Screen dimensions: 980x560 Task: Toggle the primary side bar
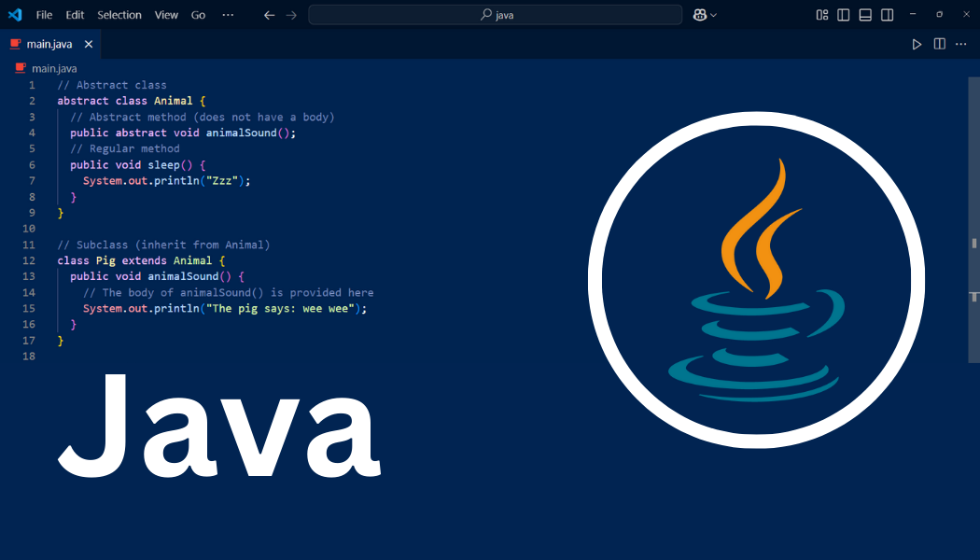[843, 15]
